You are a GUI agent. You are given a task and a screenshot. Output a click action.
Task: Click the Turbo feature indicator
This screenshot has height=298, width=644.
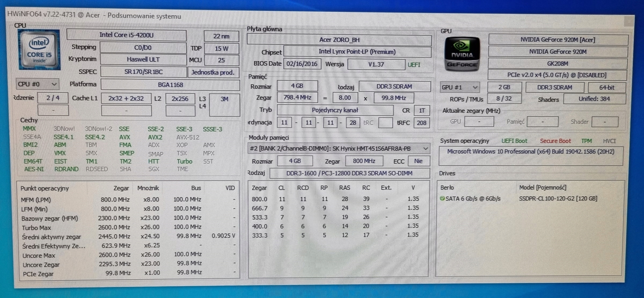pos(184,161)
